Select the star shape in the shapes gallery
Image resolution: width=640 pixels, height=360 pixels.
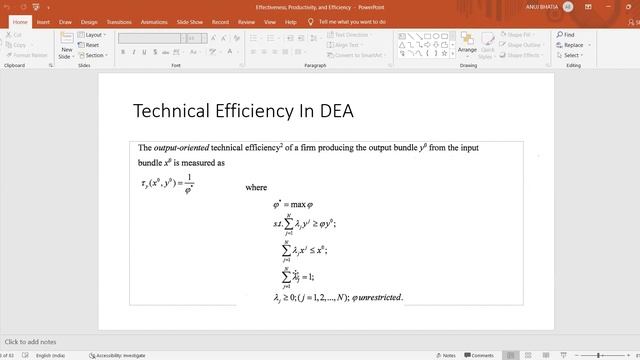pos(444,53)
